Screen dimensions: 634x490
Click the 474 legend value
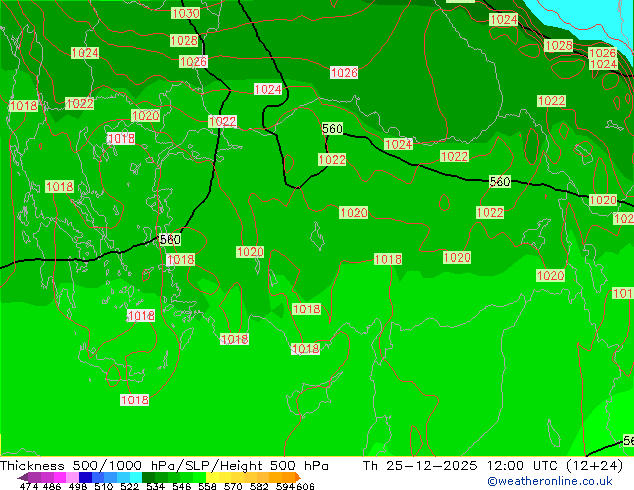click(29, 486)
